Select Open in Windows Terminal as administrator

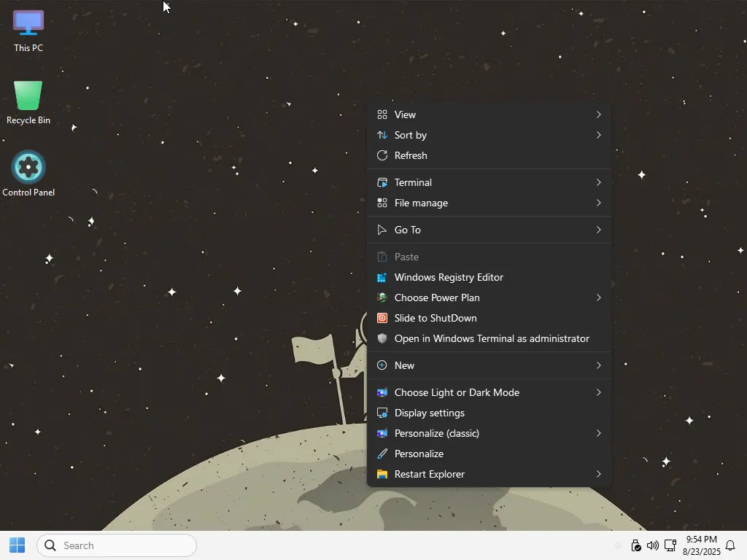tap(489, 338)
